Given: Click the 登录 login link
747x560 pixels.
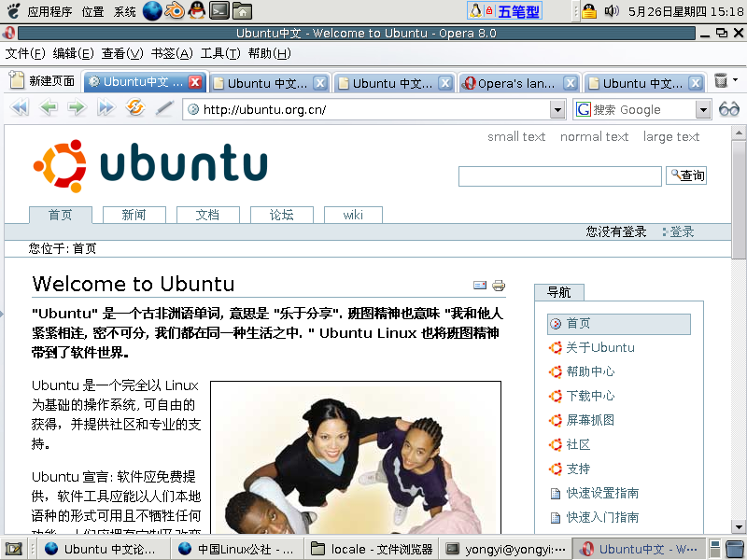Looking at the screenshot, I should click(682, 231).
